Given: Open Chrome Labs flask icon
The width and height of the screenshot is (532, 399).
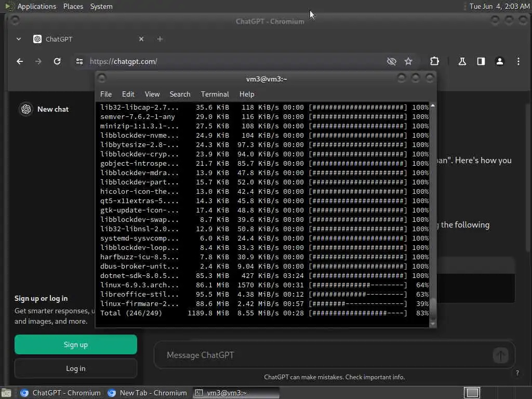Looking at the screenshot, I should (462, 61).
